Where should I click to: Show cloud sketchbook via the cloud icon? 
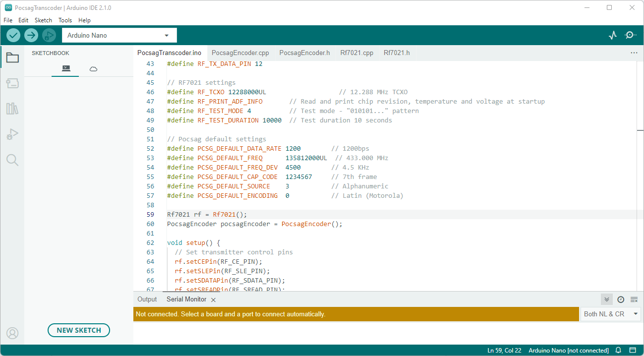pyautogui.click(x=93, y=68)
